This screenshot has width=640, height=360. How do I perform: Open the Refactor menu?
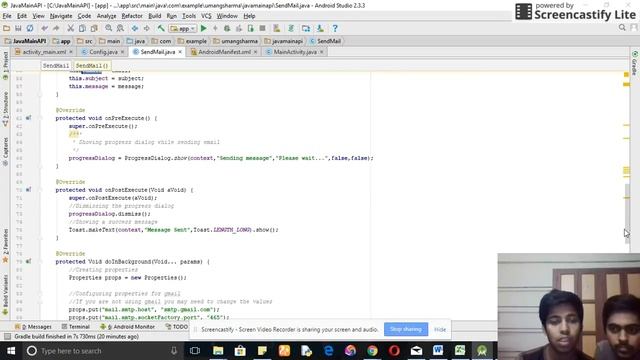tap(132, 16)
